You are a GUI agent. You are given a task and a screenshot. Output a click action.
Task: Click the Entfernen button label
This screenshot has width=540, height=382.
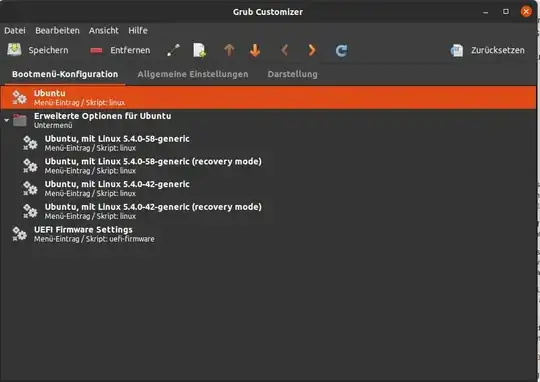tap(130, 50)
